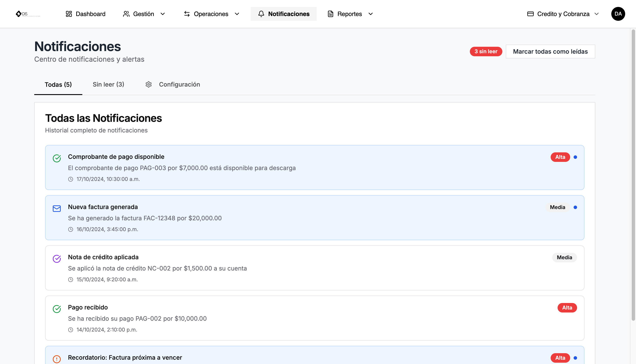Click text about factura FAC-12348 por $20,000.00
636x364 pixels.
click(x=145, y=218)
